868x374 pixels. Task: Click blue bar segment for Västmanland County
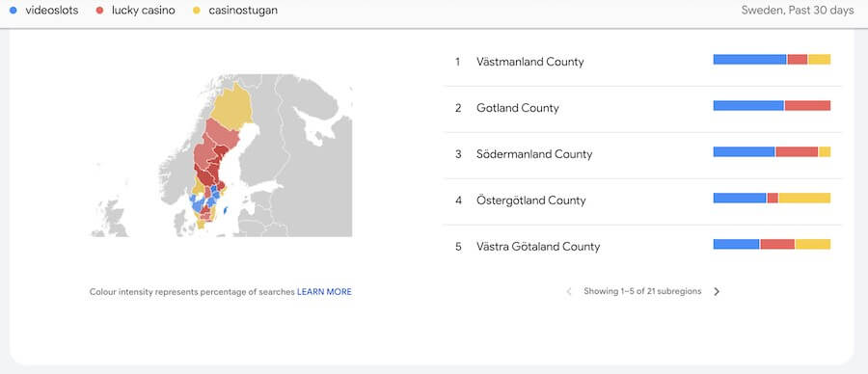pos(749,59)
